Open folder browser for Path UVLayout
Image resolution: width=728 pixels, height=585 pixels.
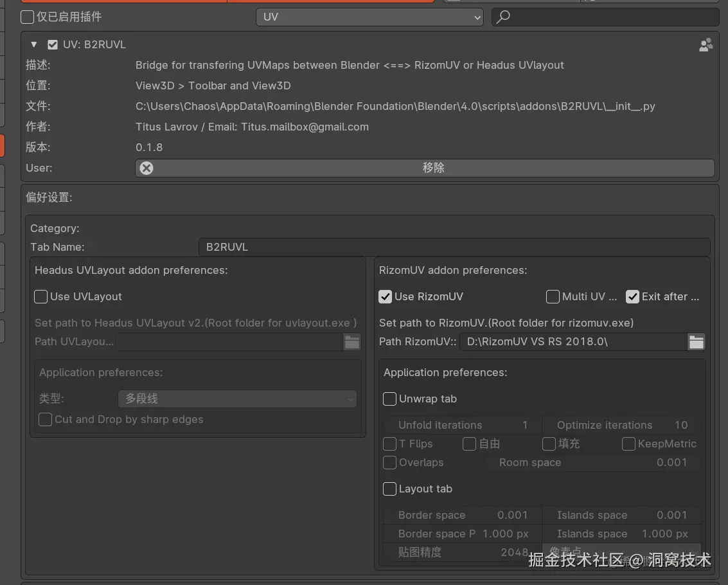(351, 341)
